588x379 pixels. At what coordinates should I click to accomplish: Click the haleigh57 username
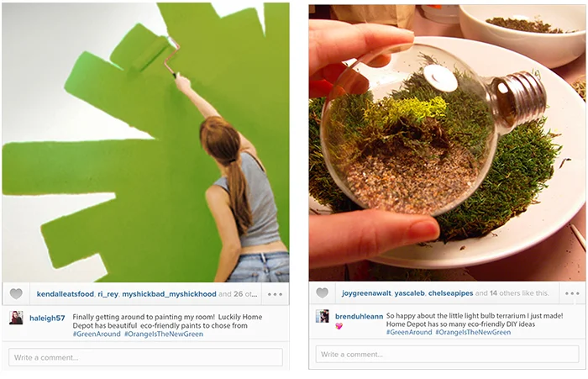pyautogui.click(x=47, y=318)
